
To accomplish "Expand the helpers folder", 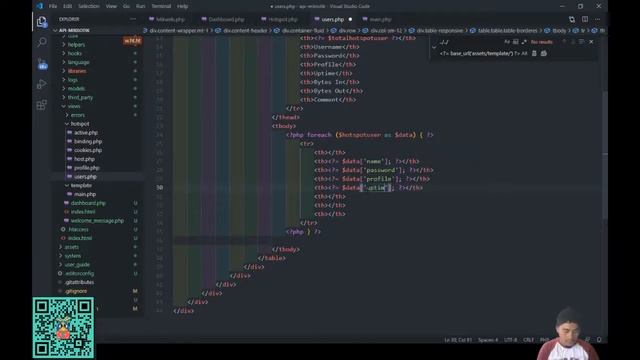I will point(76,44).
